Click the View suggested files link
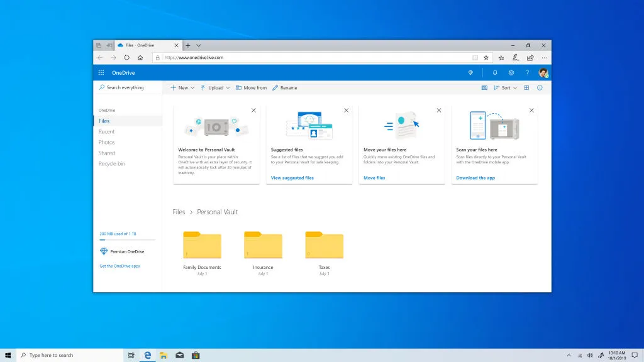 [x=292, y=178]
